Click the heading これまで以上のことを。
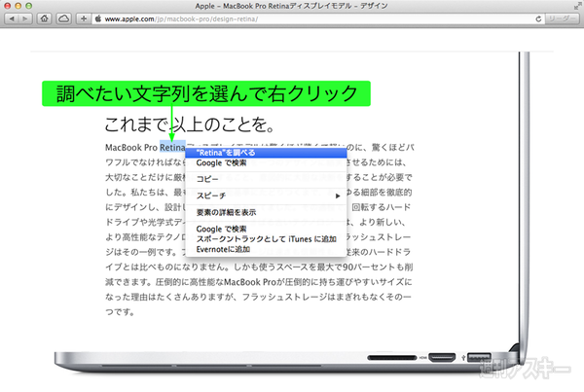 tap(190, 125)
